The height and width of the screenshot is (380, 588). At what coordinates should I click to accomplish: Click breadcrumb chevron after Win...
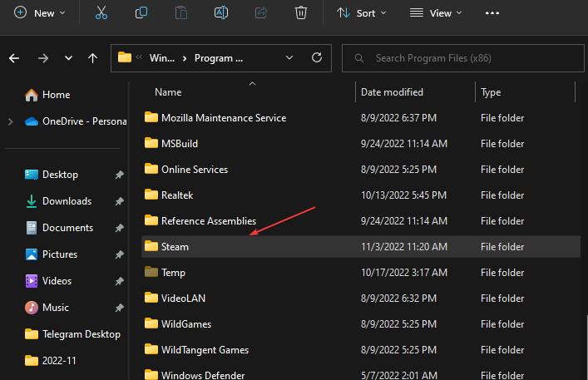coord(185,58)
